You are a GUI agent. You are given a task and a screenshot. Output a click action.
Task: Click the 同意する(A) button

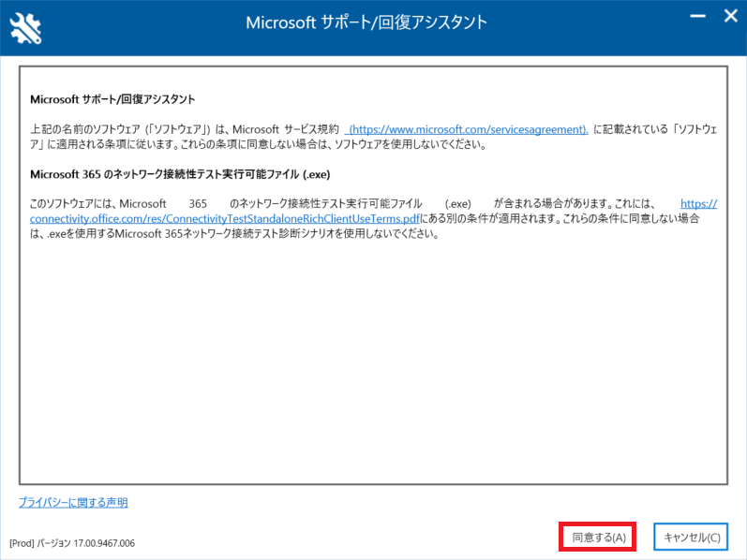pos(598,538)
